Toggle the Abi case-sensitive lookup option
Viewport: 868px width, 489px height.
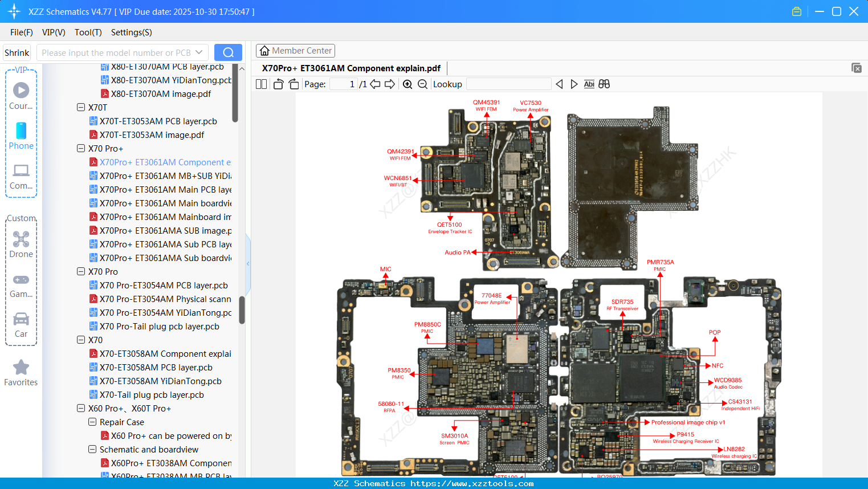[x=589, y=84]
